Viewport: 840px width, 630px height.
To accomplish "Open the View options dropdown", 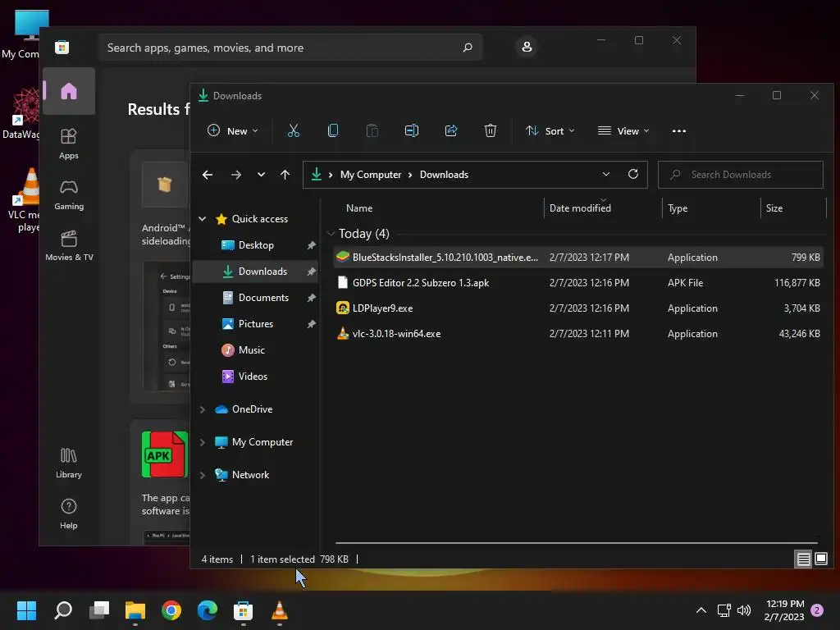I will (x=623, y=130).
